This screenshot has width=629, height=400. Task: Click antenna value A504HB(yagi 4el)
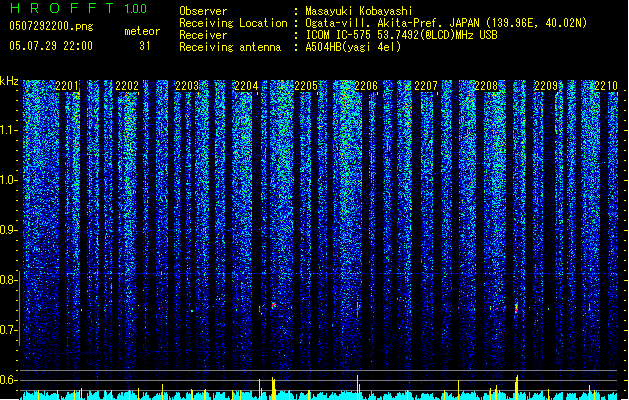(353, 47)
